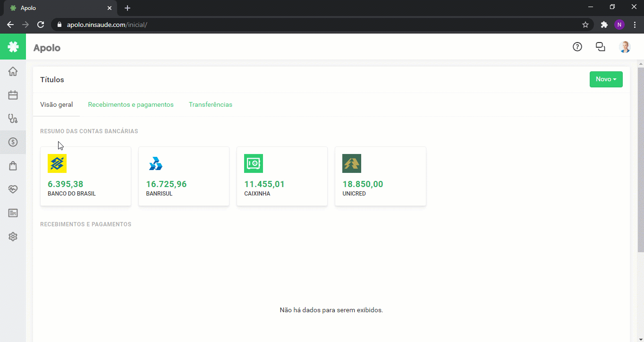644x342 pixels.
Task: Open the help question mark icon
Action: click(x=577, y=47)
